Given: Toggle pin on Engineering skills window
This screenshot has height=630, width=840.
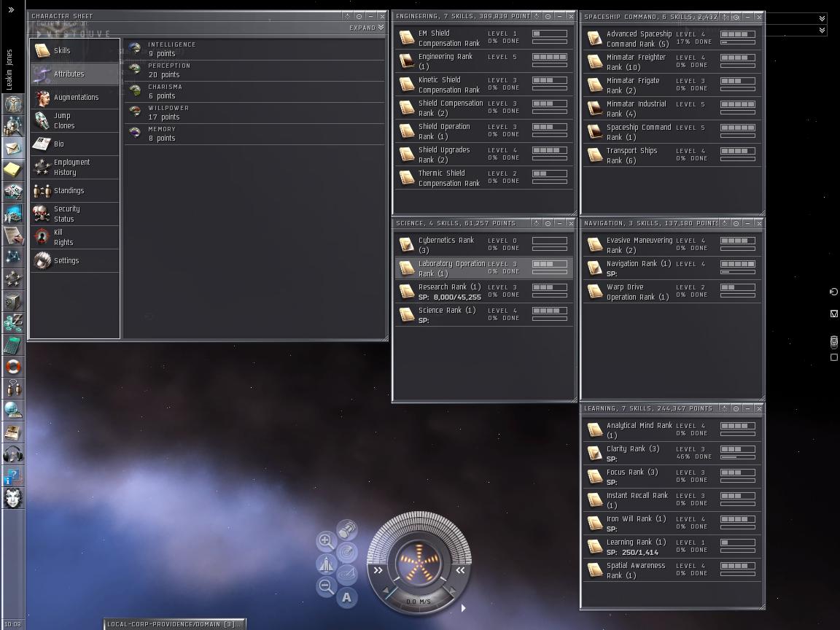Looking at the screenshot, I should [536, 17].
